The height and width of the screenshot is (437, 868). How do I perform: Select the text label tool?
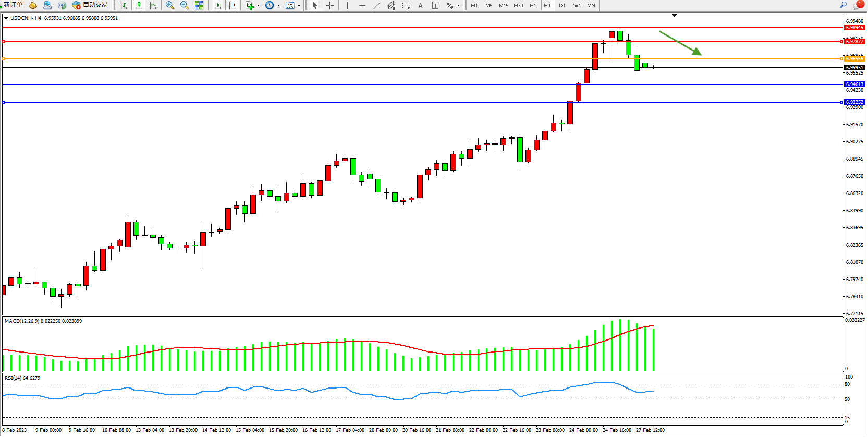pyautogui.click(x=420, y=5)
